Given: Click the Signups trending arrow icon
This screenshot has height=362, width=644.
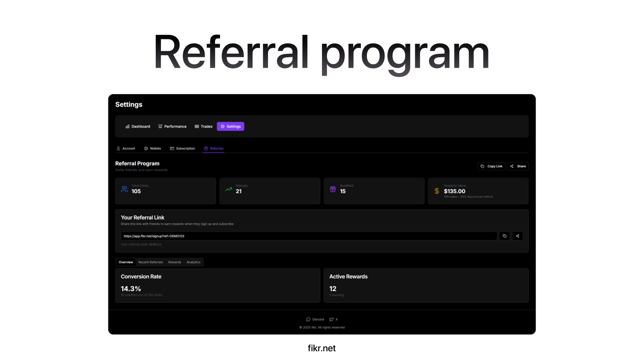Looking at the screenshot, I should click(229, 189).
